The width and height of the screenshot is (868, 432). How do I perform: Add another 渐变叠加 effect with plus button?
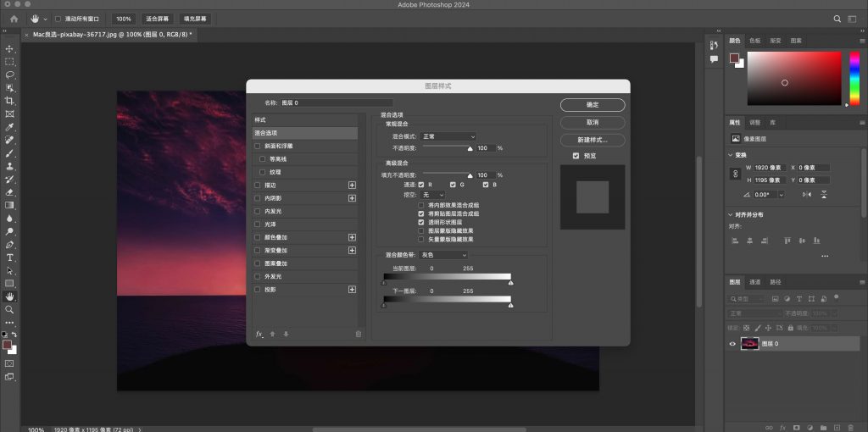point(352,251)
